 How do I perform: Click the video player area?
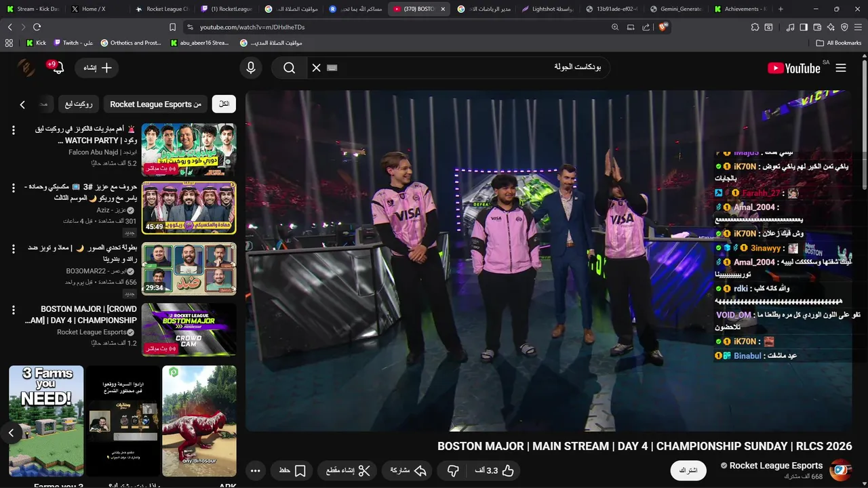coord(548,261)
